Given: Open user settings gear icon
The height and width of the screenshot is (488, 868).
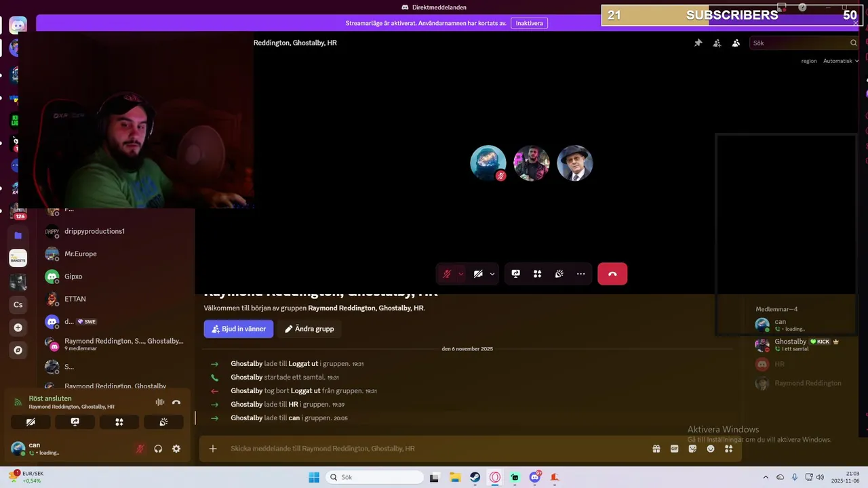Looking at the screenshot, I should (176, 449).
